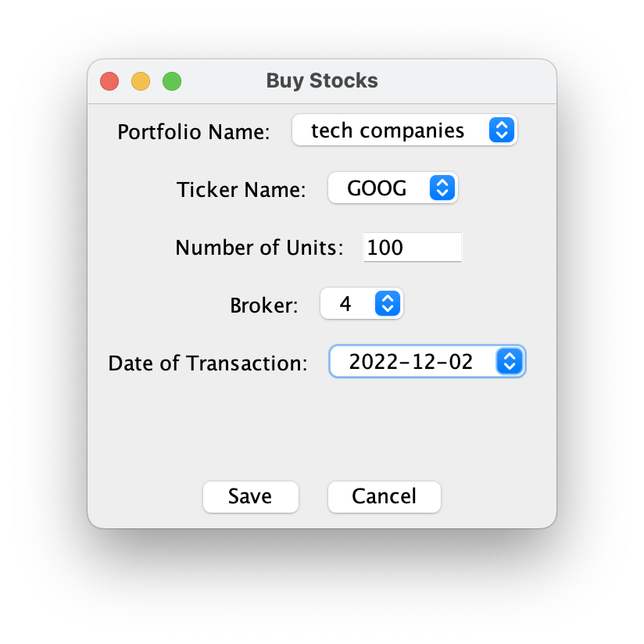Click the Date of Transaction label
The image size is (644, 644).
pos(206,363)
